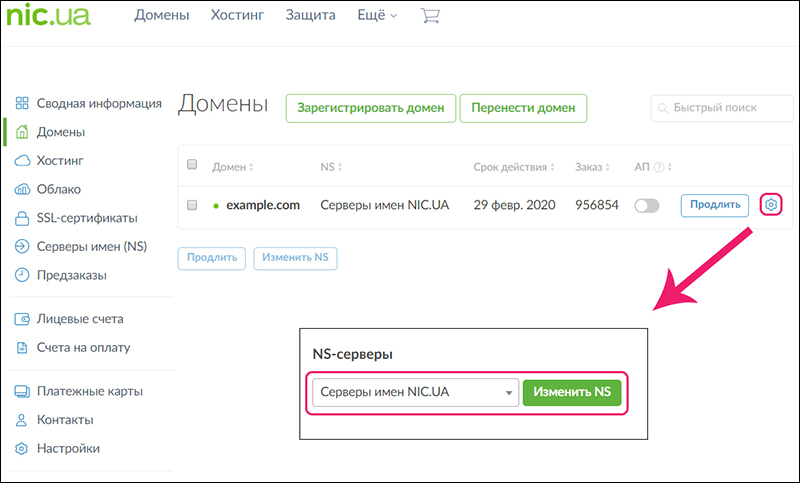Viewport: 800px width, 483px height.
Task: Expand the Ещё menu dropdown
Action: 377,15
